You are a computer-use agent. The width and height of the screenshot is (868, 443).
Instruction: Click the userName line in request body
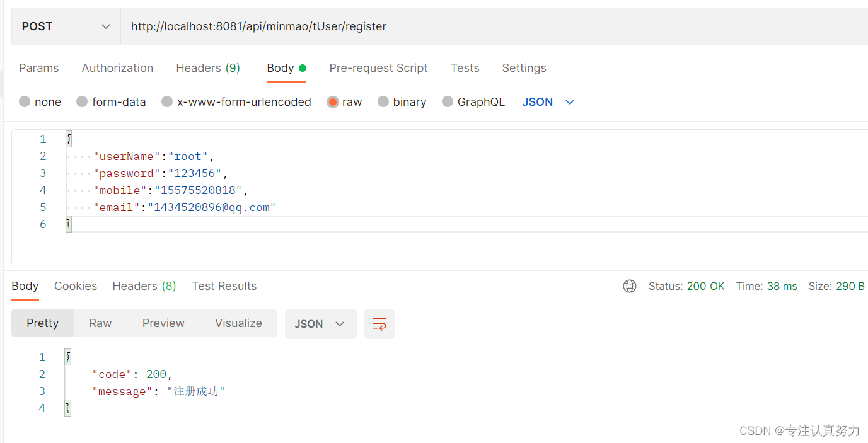(x=154, y=156)
